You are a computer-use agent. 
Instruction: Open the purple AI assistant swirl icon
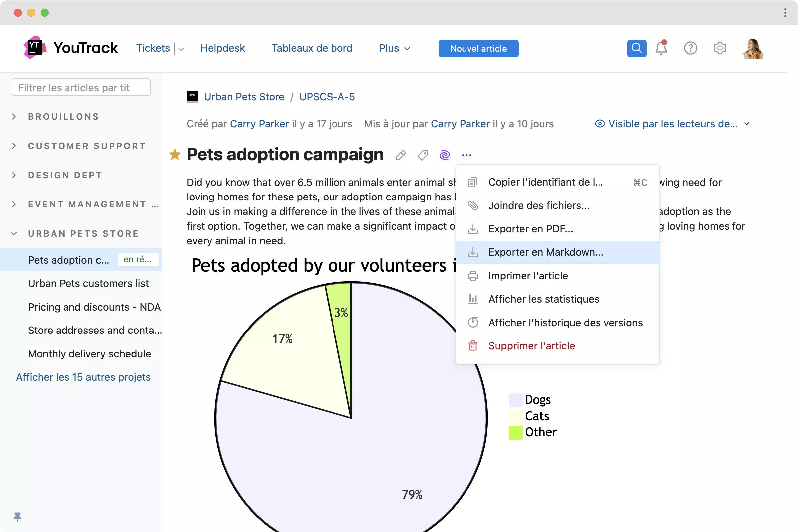[445, 155]
